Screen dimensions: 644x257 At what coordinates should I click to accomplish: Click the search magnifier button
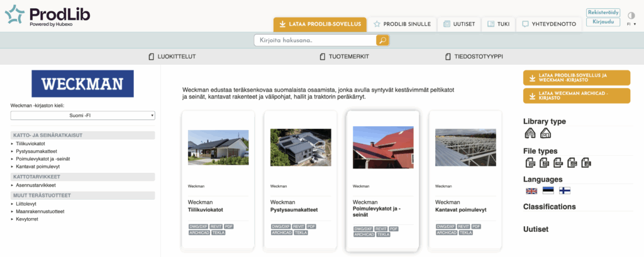coord(382,40)
